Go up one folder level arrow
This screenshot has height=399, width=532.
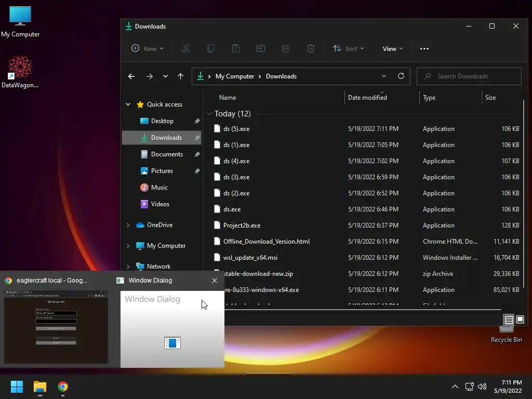[180, 76]
